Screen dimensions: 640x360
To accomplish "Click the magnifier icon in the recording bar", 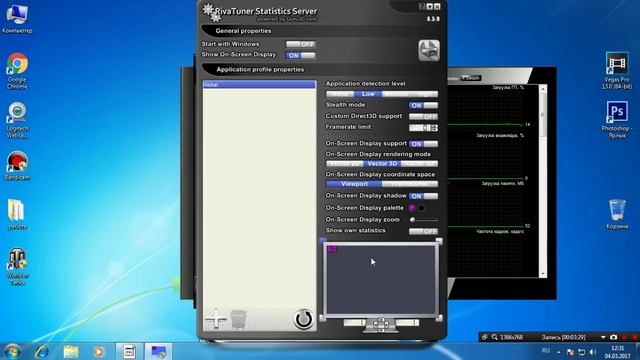I will 494,337.
